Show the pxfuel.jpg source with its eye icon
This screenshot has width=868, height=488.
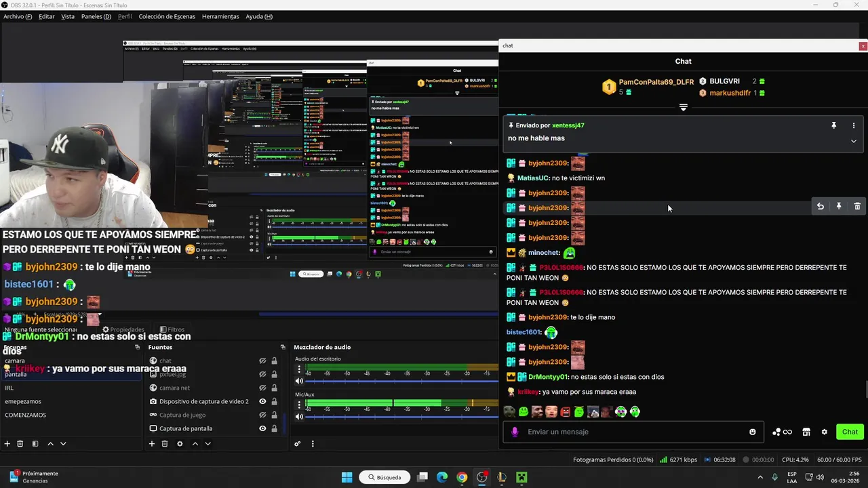(262, 374)
